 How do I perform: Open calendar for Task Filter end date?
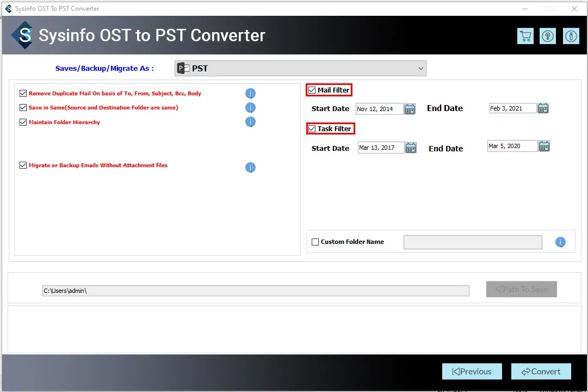click(544, 146)
